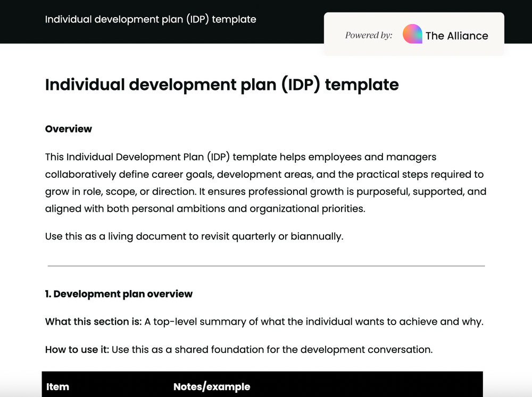
Task: Click the IDP template title in header bar
Action: 151,19
